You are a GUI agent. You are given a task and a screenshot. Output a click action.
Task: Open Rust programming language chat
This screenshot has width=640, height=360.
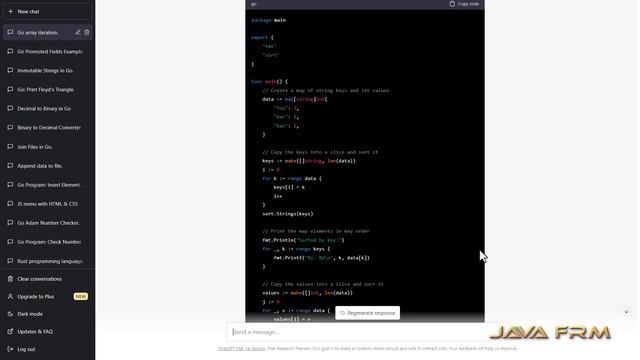(47, 261)
